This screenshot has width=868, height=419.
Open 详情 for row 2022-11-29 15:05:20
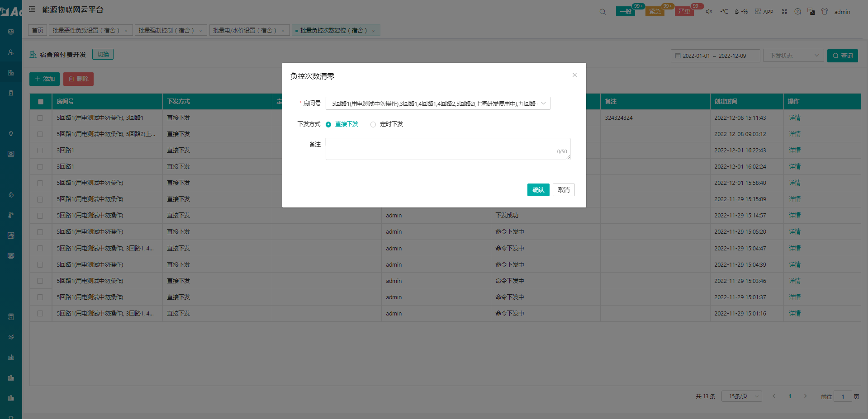(795, 231)
